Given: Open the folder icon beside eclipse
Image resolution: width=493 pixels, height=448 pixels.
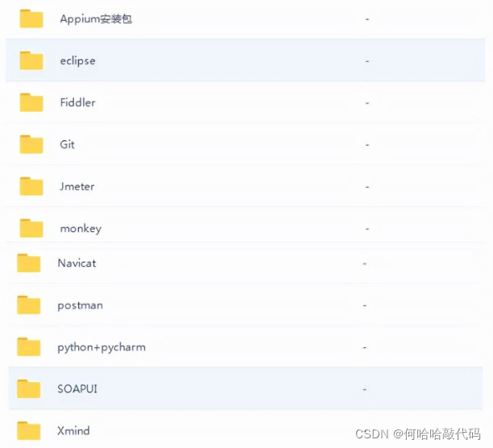Looking at the screenshot, I should 31,60.
